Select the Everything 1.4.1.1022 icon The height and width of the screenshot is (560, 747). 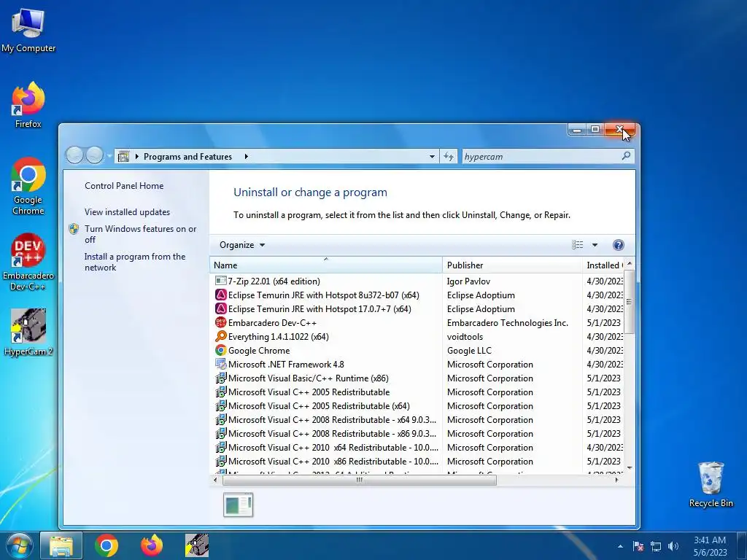click(x=220, y=337)
